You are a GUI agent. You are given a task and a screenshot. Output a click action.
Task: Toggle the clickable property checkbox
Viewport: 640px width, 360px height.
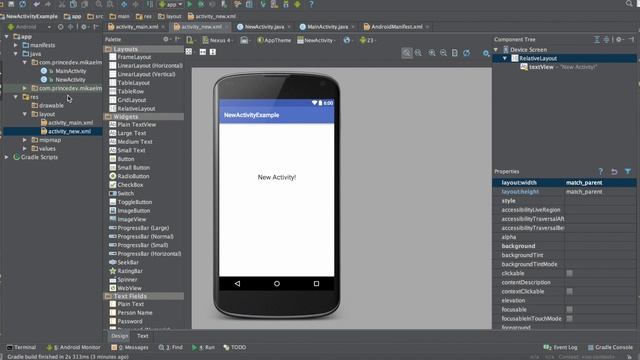[x=570, y=273]
